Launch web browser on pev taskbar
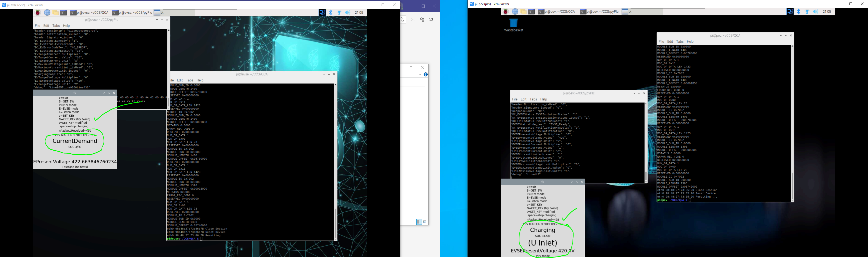The image size is (868, 258). 515,12
